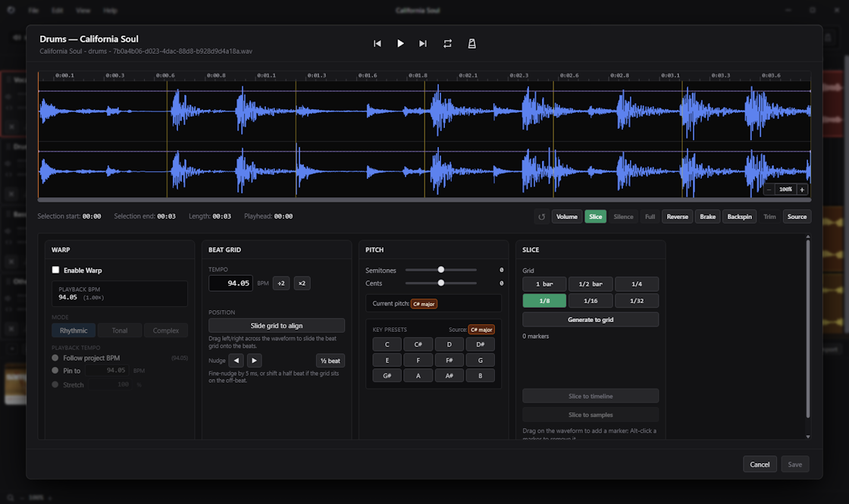Image resolution: width=849 pixels, height=504 pixels.
Task: Click the tempo BPM input field
Action: pos(230,283)
